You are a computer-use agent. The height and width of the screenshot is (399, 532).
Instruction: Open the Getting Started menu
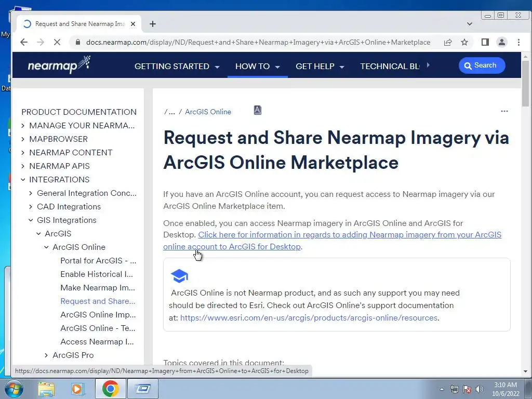click(177, 66)
